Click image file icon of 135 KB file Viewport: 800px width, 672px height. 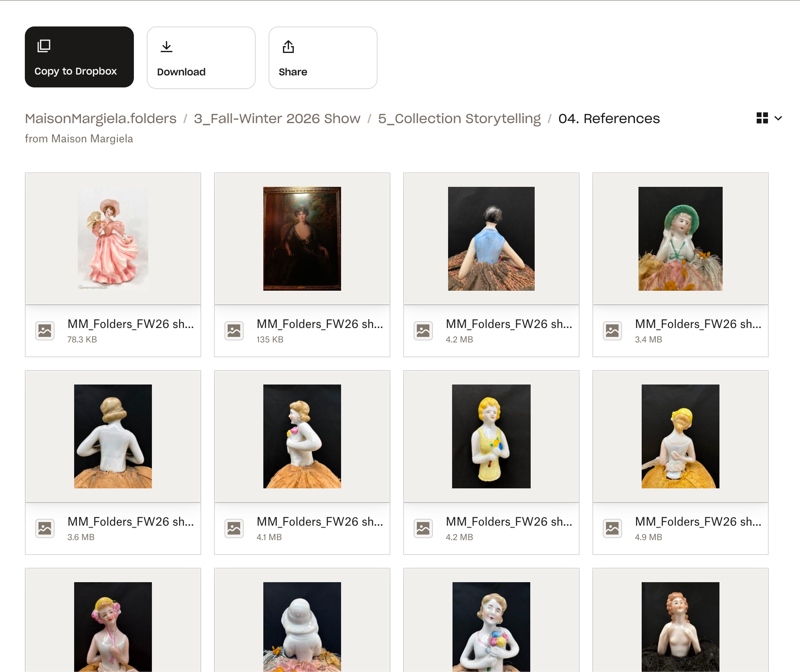[x=234, y=331]
